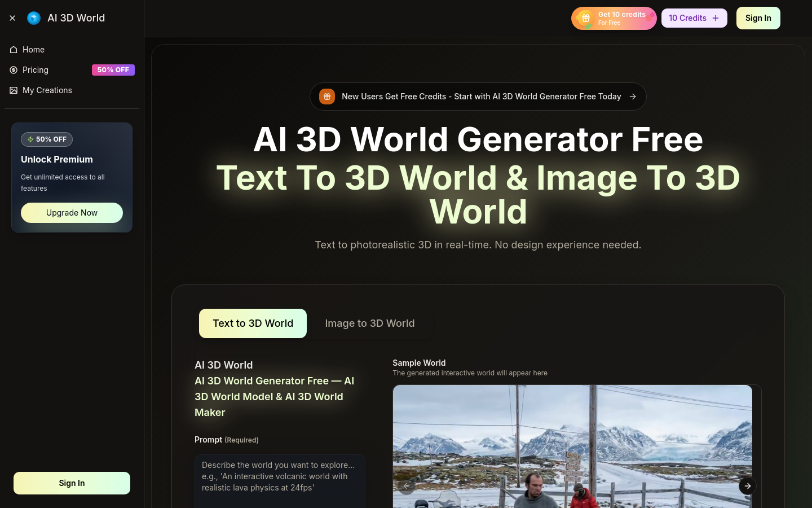Click the 50% OFF pill in Unlock Premium card
This screenshot has height=508, width=812.
pos(47,139)
